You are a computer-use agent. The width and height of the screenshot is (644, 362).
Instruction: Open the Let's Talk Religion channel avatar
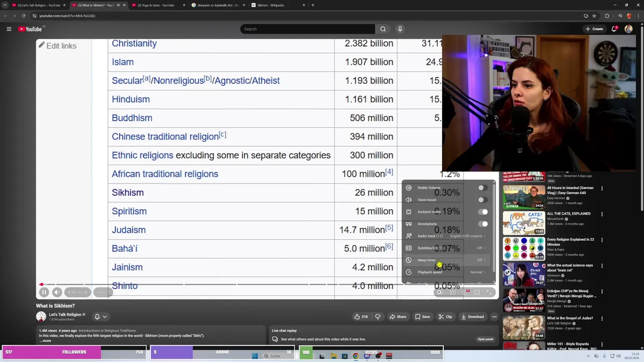tap(41, 317)
